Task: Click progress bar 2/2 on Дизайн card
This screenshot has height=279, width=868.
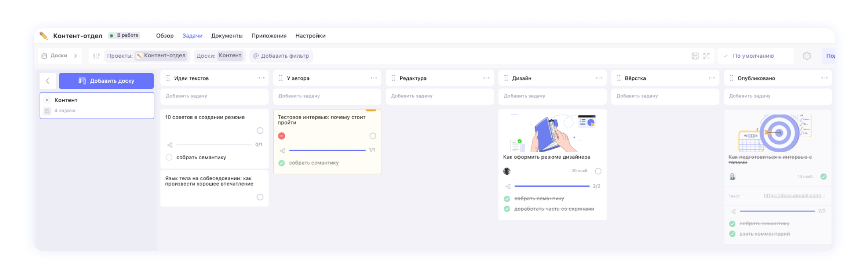Action: (552, 186)
